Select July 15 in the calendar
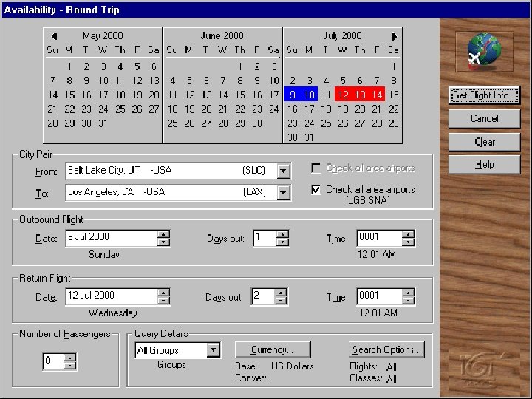Image resolution: width=532 pixels, height=399 pixels. coord(394,95)
